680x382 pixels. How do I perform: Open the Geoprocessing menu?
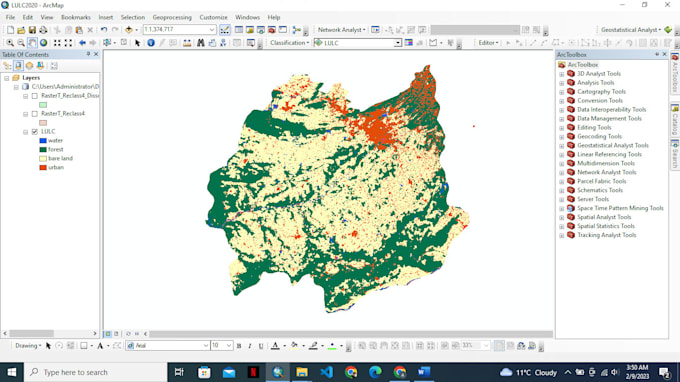coord(172,17)
